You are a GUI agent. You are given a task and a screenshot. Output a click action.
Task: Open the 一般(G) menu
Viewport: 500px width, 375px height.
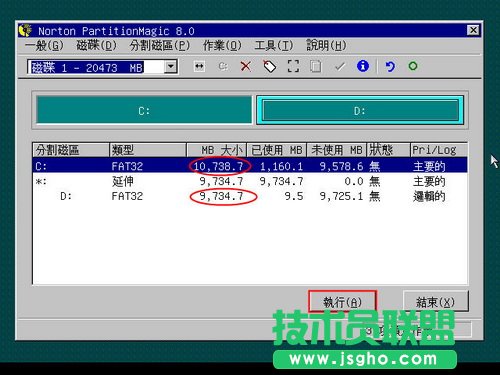pyautogui.click(x=44, y=46)
